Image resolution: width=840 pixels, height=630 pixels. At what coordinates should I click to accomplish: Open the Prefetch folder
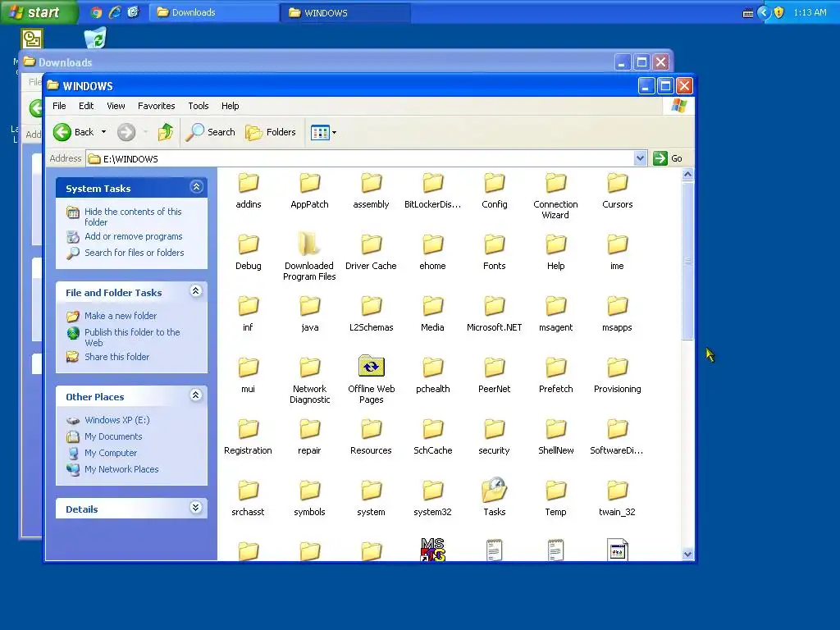(555, 375)
